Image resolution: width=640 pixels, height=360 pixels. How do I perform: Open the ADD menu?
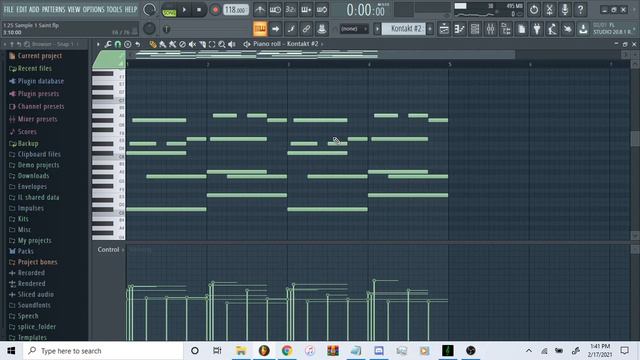point(34,9)
